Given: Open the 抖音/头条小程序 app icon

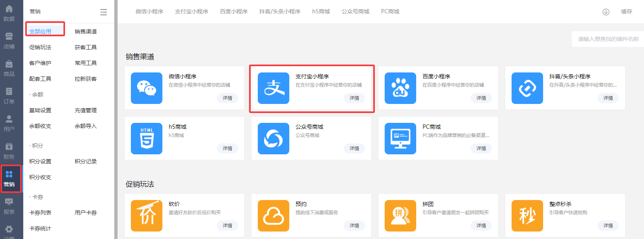Looking at the screenshot, I should point(527,88).
